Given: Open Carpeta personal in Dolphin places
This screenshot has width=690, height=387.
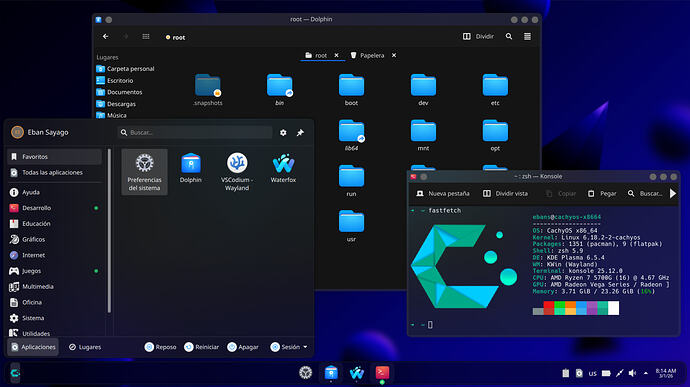Looking at the screenshot, I should [126, 69].
